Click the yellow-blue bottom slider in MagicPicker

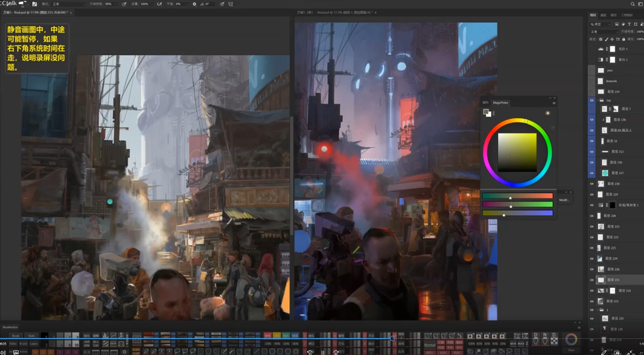517,213
